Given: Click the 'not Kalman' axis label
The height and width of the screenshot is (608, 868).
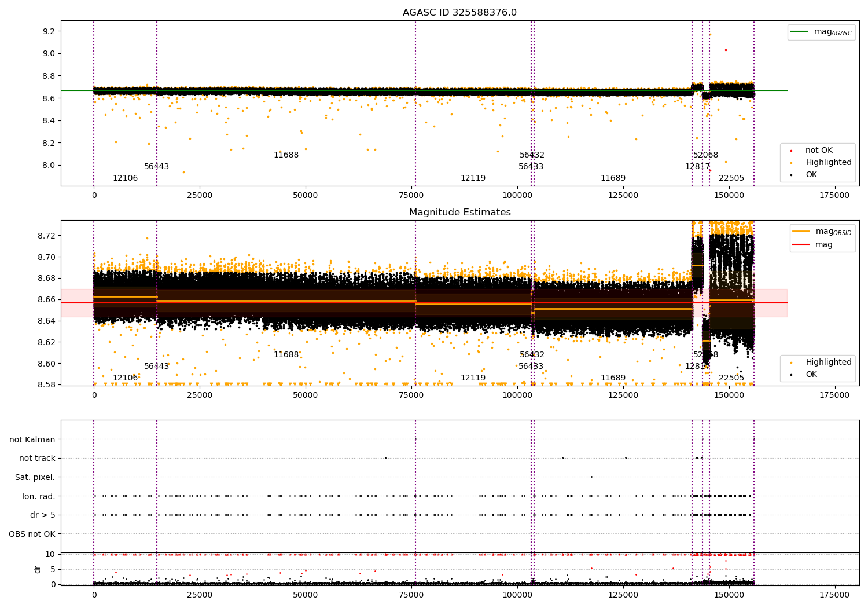Looking at the screenshot, I should 32,439.
